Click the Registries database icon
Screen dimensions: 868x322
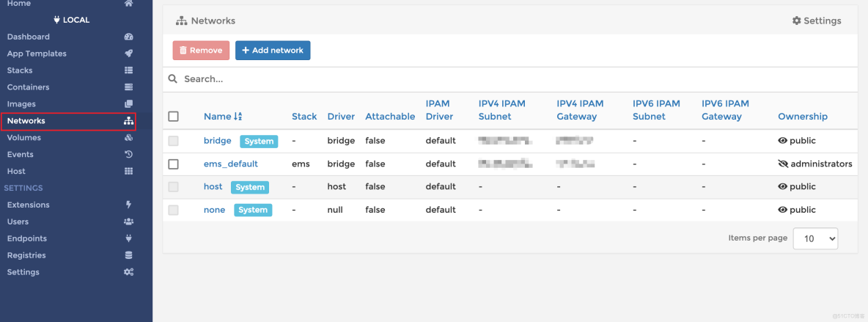pyautogui.click(x=129, y=255)
